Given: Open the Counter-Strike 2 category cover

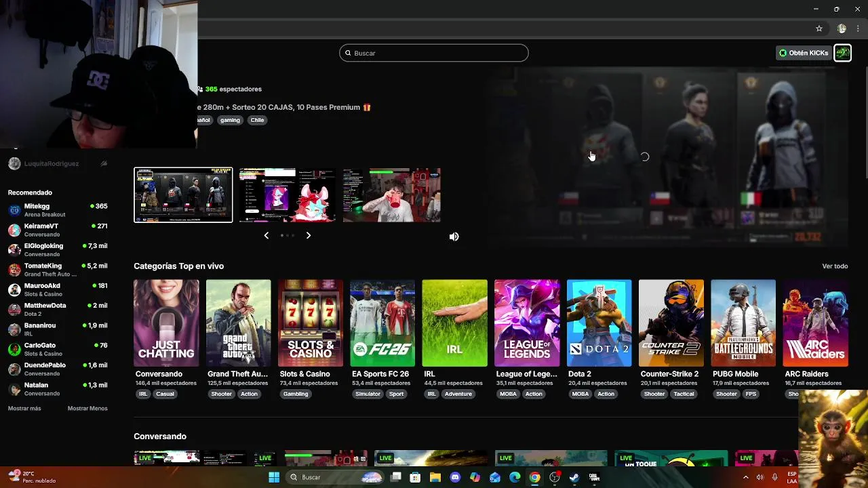Looking at the screenshot, I should [671, 323].
